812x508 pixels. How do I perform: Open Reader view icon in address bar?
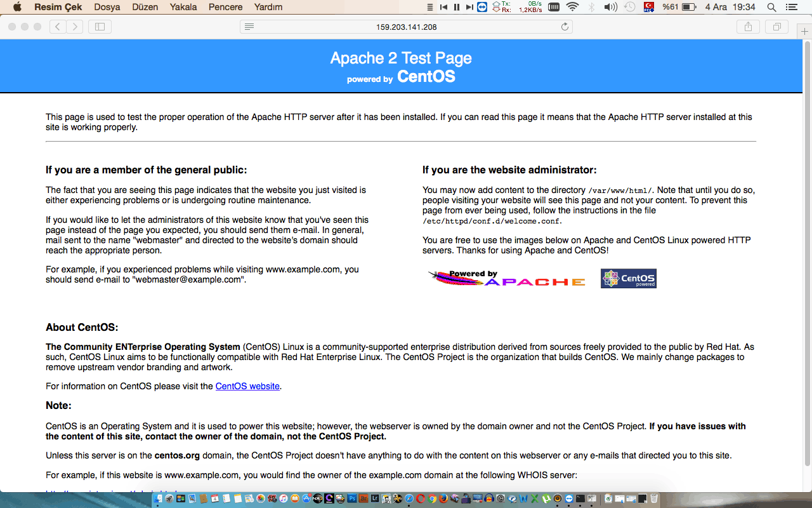[249, 27]
